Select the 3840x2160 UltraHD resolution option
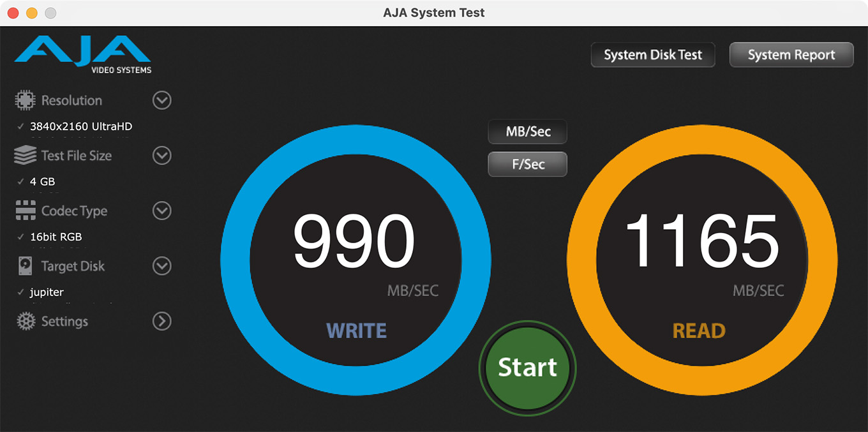868x432 pixels. point(80,126)
